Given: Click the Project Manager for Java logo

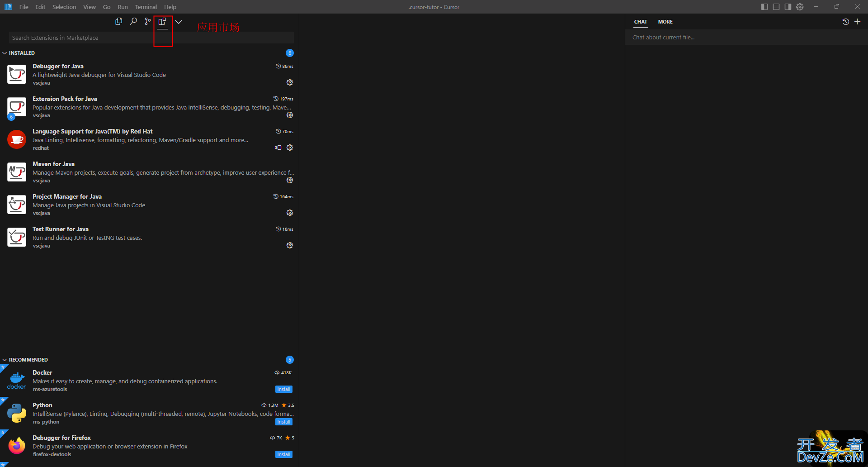Looking at the screenshot, I should click(x=17, y=205).
